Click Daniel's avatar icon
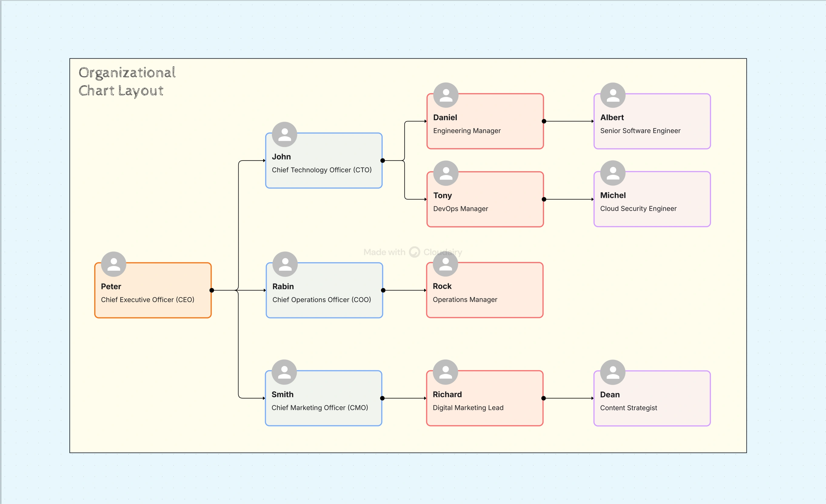Viewport: 826px width, 504px height. [x=446, y=95]
